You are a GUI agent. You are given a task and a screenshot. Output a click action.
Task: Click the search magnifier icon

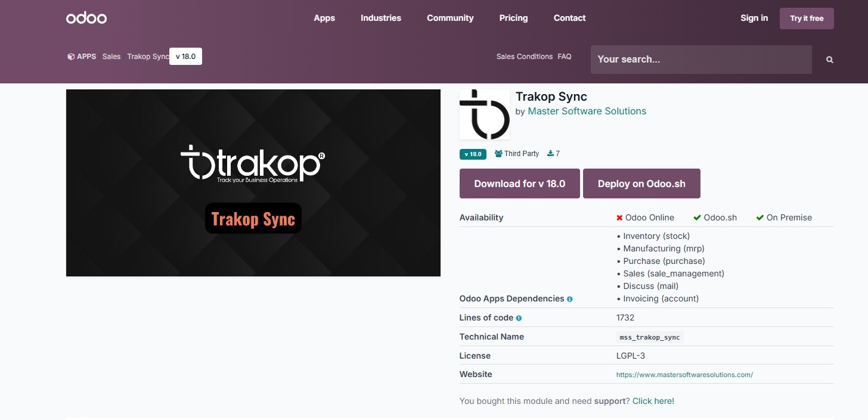829,60
